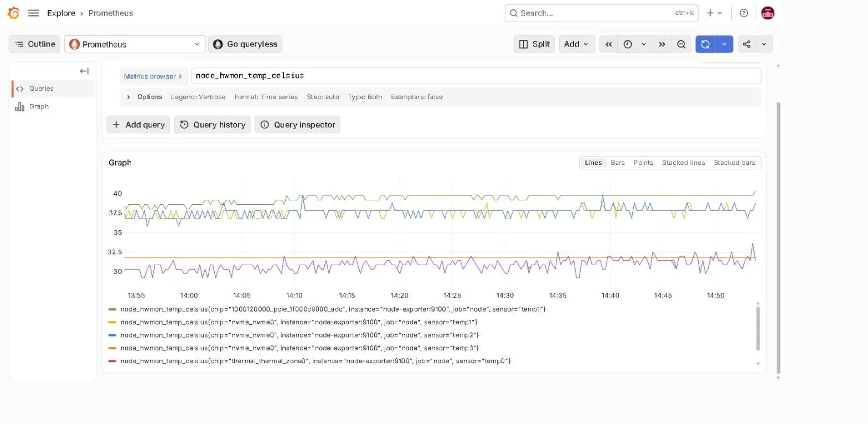
Task: Click the Grafana logo icon
Action: [14, 13]
